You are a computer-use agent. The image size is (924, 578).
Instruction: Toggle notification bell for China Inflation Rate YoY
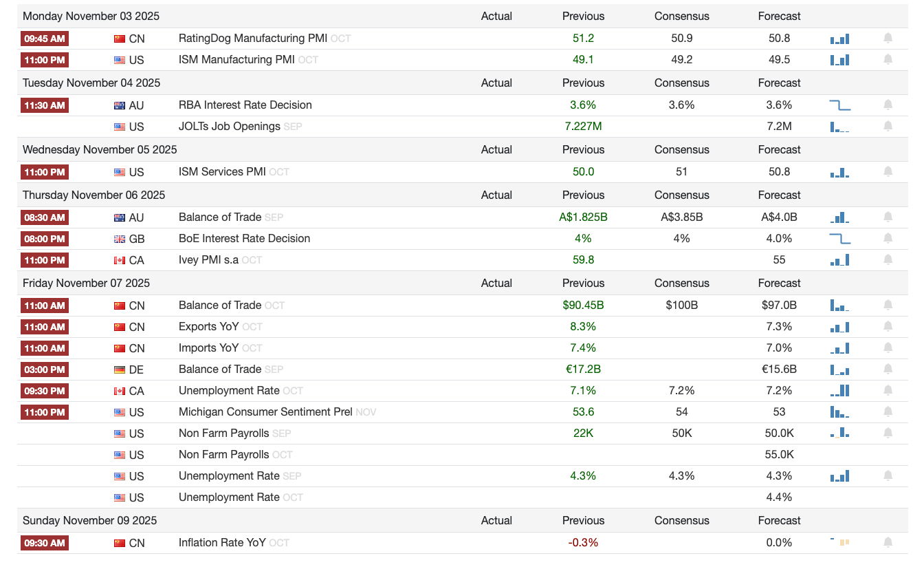click(x=888, y=543)
